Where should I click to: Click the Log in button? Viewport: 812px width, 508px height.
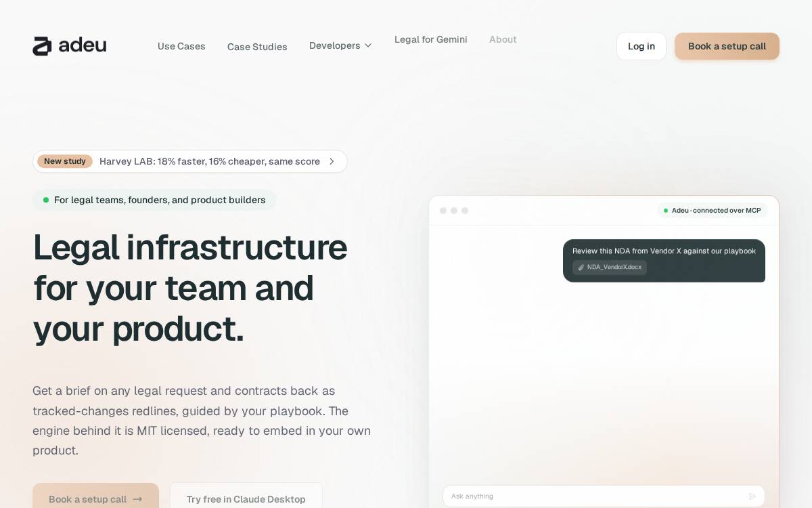[641, 46]
